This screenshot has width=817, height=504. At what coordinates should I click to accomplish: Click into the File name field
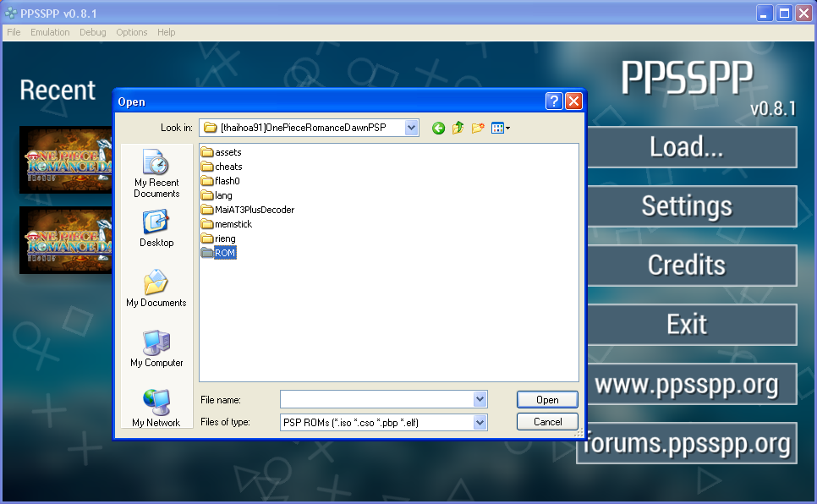376,399
